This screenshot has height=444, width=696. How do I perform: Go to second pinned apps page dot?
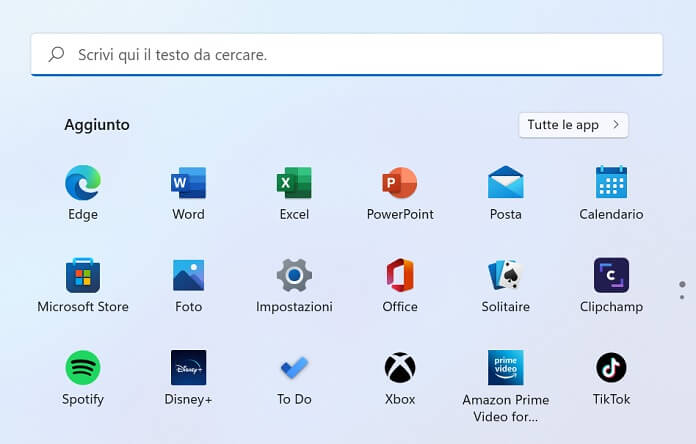[682, 297]
